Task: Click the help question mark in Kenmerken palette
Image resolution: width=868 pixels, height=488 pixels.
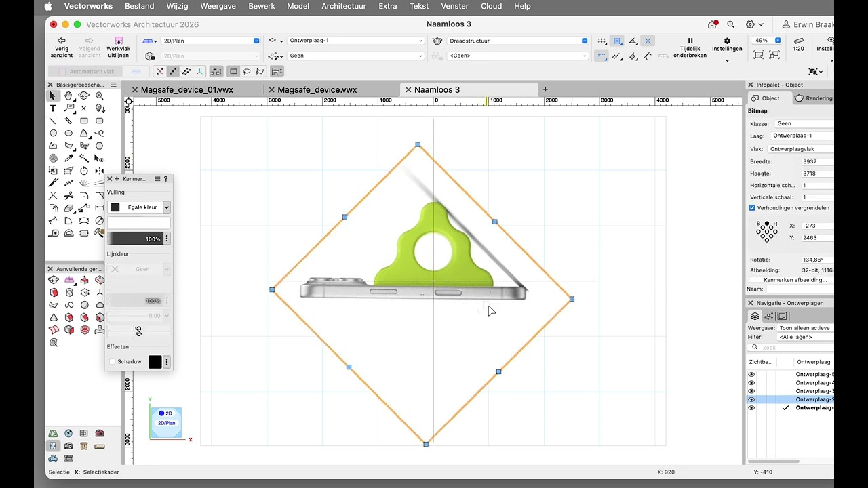Action: (165, 179)
